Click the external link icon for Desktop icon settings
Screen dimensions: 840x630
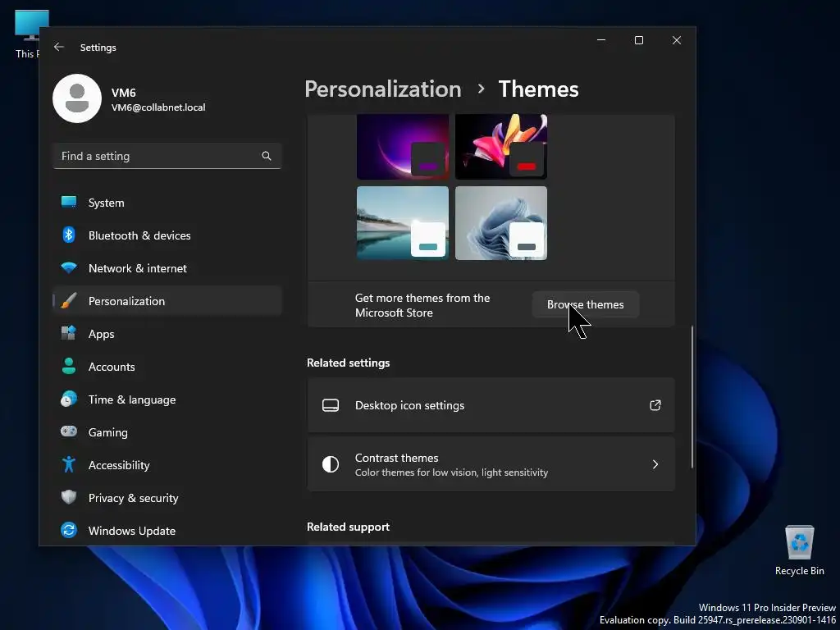pos(655,405)
